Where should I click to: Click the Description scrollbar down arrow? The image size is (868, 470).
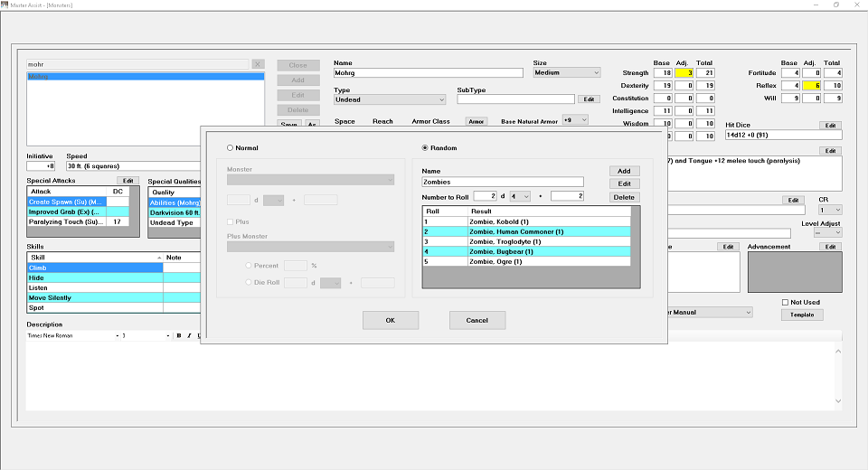(838, 400)
